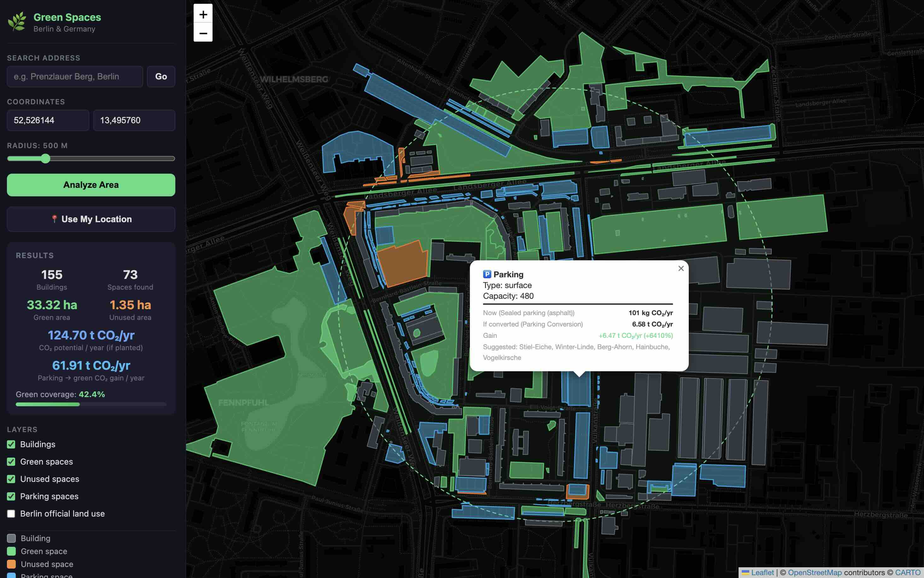Disable the Parking spaces layer
The width and height of the screenshot is (924, 578).
click(10, 496)
